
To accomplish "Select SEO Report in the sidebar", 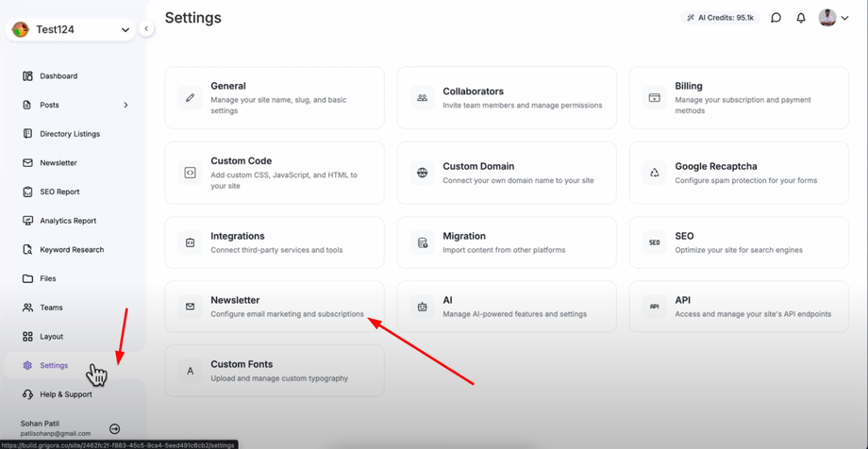I will [59, 191].
